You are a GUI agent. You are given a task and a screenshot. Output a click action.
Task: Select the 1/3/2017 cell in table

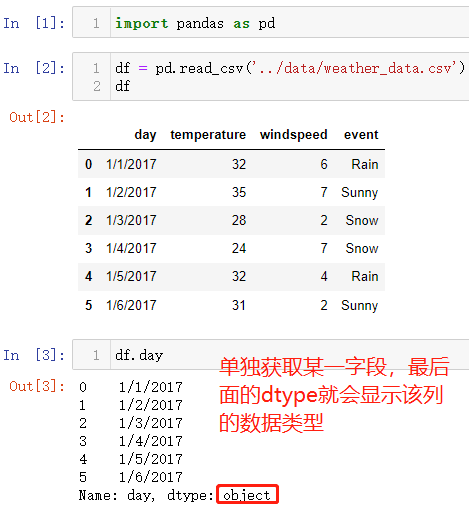pyautogui.click(x=131, y=220)
